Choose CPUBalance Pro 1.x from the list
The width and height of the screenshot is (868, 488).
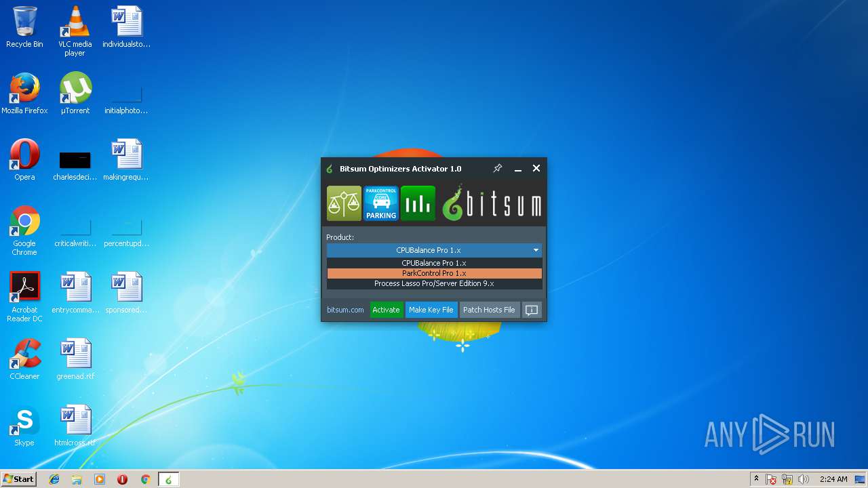point(434,263)
